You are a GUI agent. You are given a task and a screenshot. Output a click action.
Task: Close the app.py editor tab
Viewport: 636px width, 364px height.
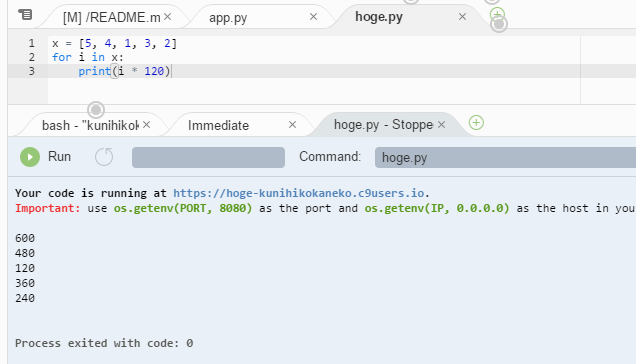click(x=313, y=17)
